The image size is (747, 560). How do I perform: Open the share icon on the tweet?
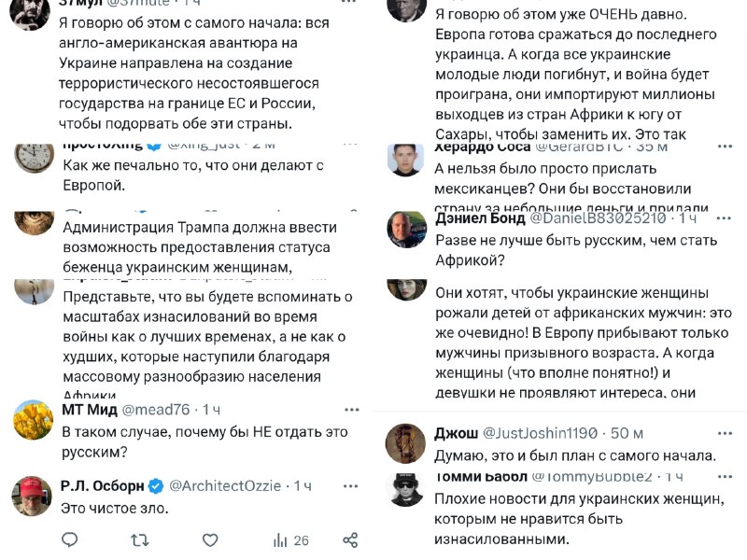351,539
